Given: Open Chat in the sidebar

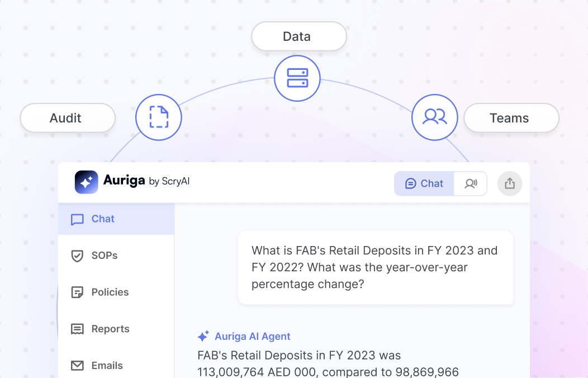Looking at the screenshot, I should click(116, 219).
